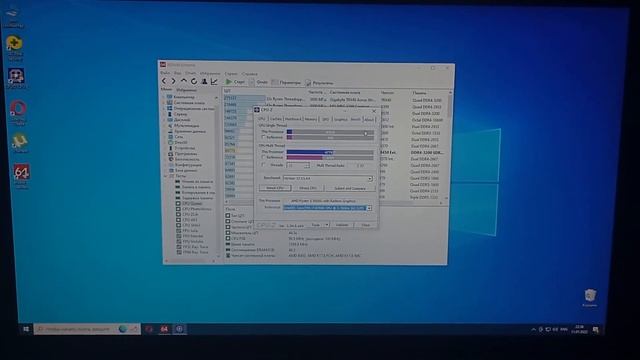Open the Start button dropdown arrow in AIDA64
Image resolution: width=640 pixels, height=360 pixels.
251,82
